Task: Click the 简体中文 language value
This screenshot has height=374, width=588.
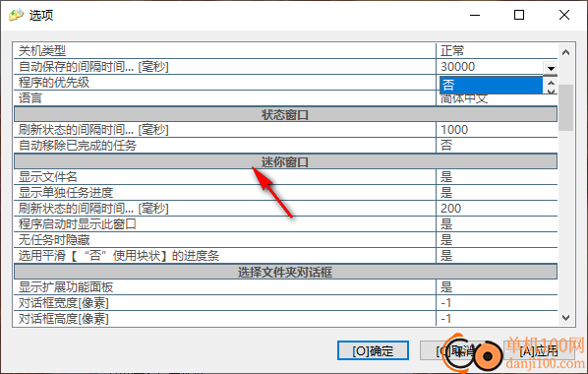Action: (464, 98)
